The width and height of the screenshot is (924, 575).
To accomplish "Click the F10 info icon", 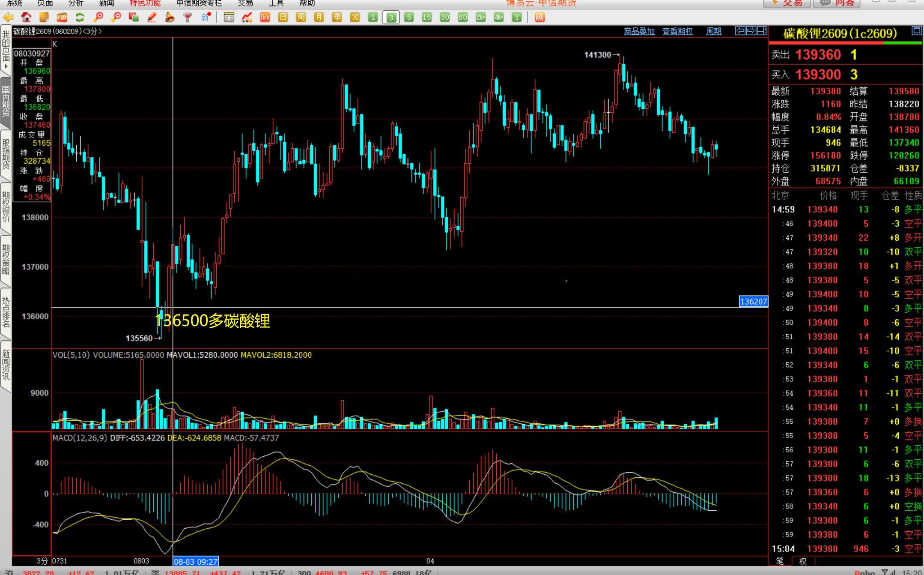I will (62, 17).
